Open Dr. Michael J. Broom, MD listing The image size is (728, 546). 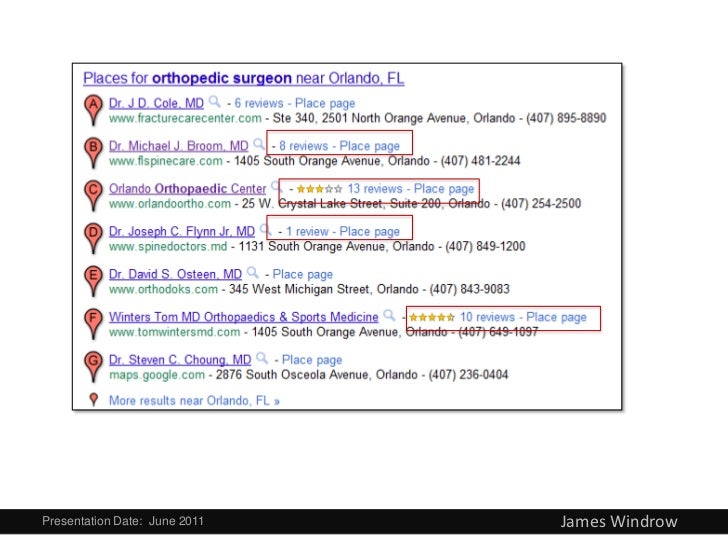click(179, 146)
